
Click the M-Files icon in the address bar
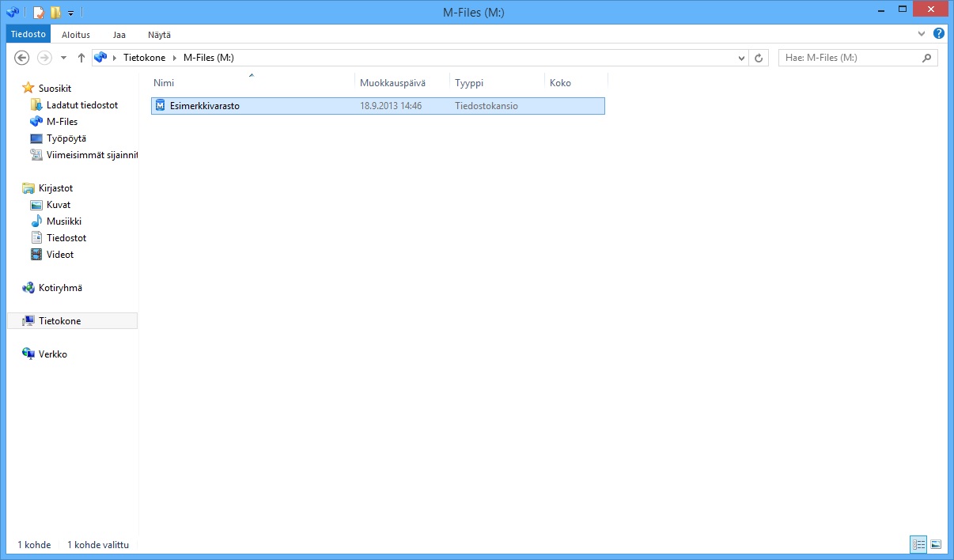(x=100, y=58)
